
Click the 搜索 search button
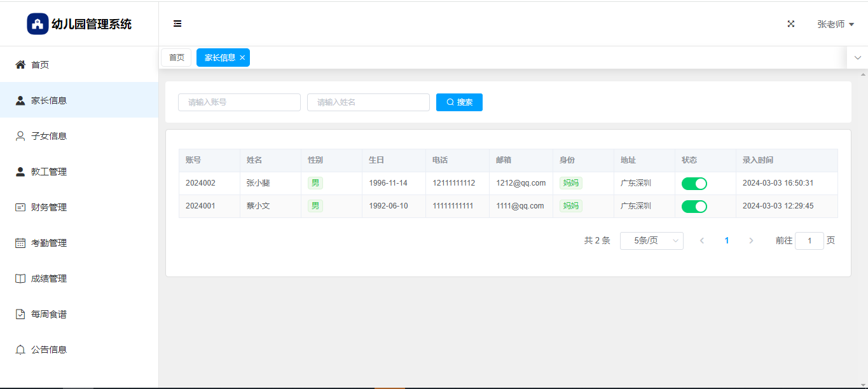pyautogui.click(x=459, y=102)
